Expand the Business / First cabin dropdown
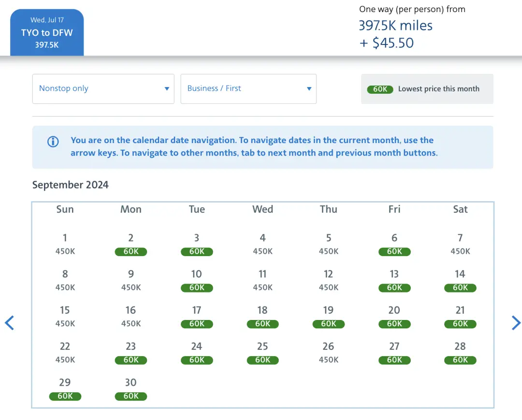 click(248, 89)
